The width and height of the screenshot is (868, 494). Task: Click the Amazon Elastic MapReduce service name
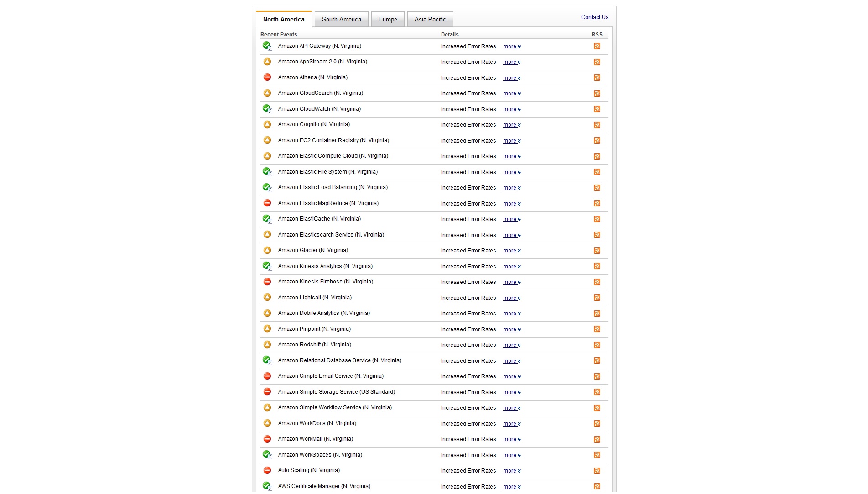(328, 203)
